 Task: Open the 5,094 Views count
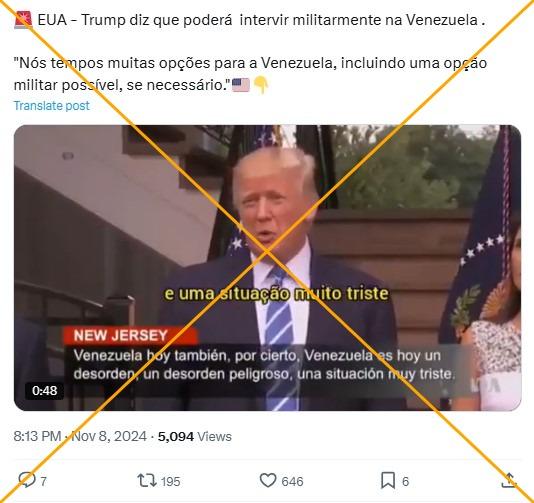pos(194,437)
